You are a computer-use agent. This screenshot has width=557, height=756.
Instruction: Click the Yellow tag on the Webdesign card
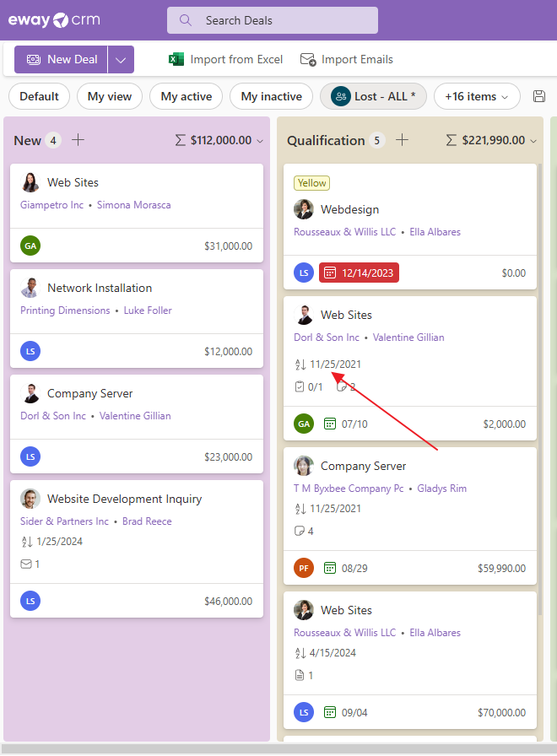311,183
